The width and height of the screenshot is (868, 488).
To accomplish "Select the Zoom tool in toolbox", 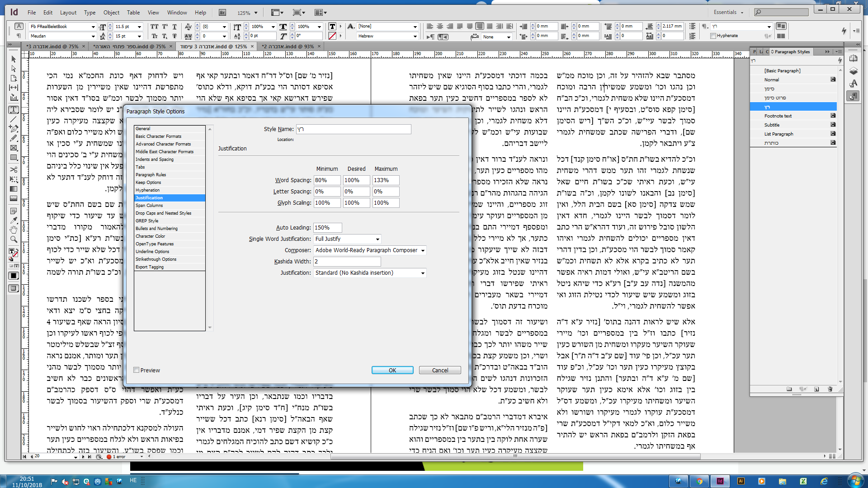I will pos(14,239).
